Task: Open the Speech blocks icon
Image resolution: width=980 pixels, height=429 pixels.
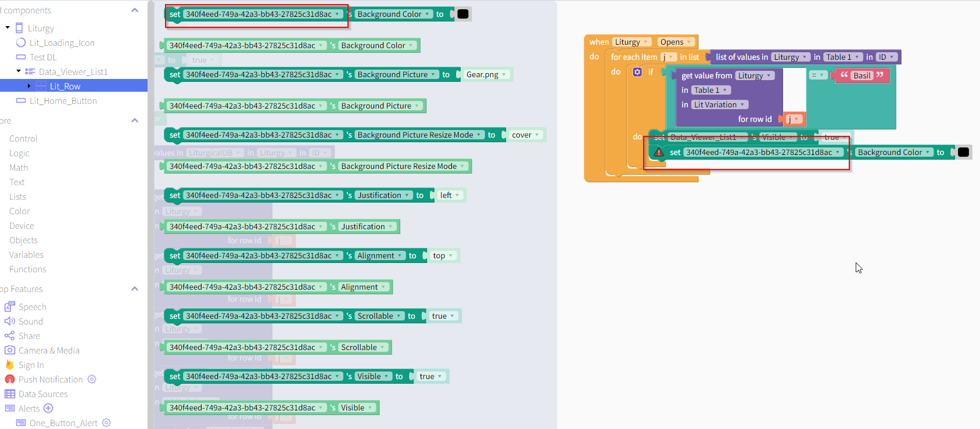Action: 9,307
